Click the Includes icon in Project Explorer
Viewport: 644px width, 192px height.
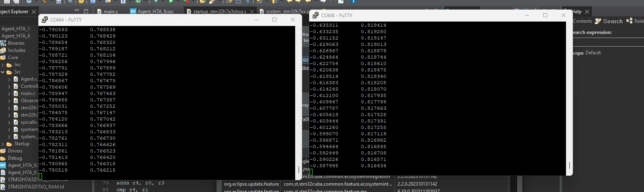tap(3, 50)
